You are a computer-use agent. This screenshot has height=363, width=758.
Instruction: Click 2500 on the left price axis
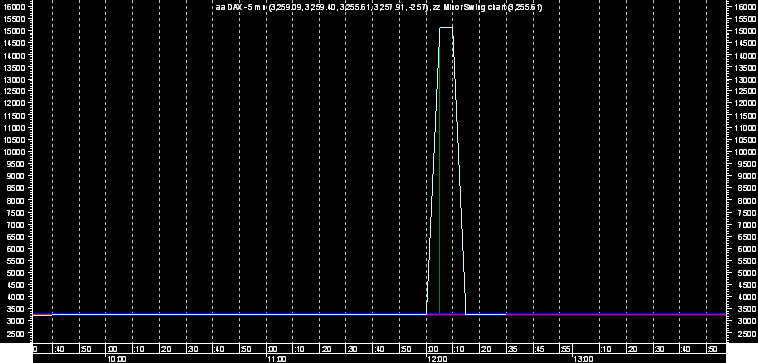pos(15,334)
